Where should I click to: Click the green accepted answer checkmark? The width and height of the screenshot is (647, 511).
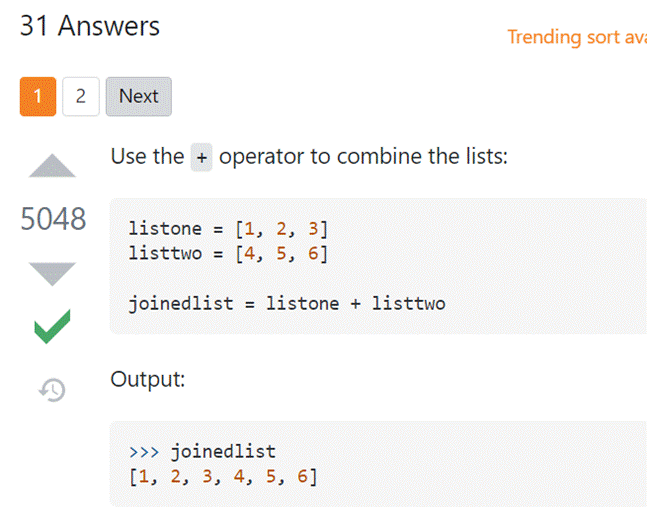tap(52, 326)
